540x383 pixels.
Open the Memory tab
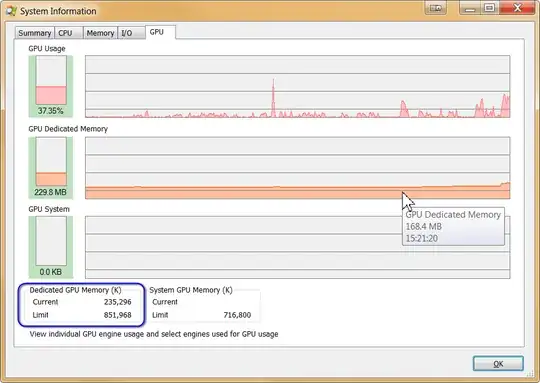point(100,33)
